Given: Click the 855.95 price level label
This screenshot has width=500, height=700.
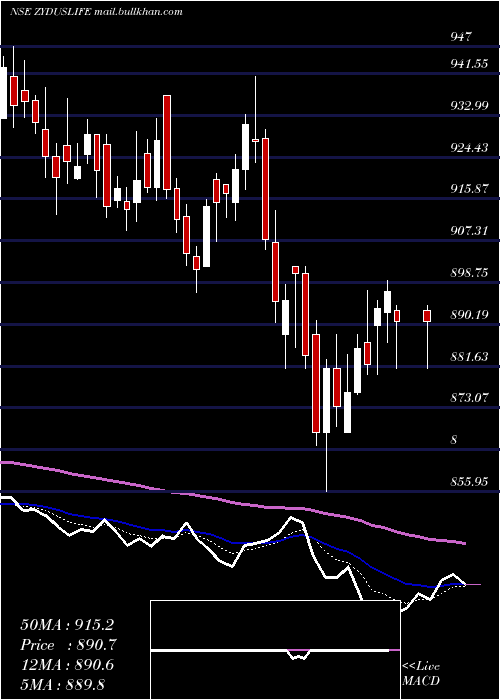Looking at the screenshot, I should (469, 482).
